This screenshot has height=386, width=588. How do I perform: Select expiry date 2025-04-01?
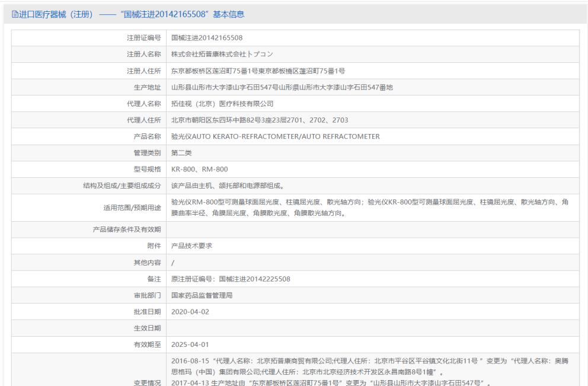coord(190,344)
